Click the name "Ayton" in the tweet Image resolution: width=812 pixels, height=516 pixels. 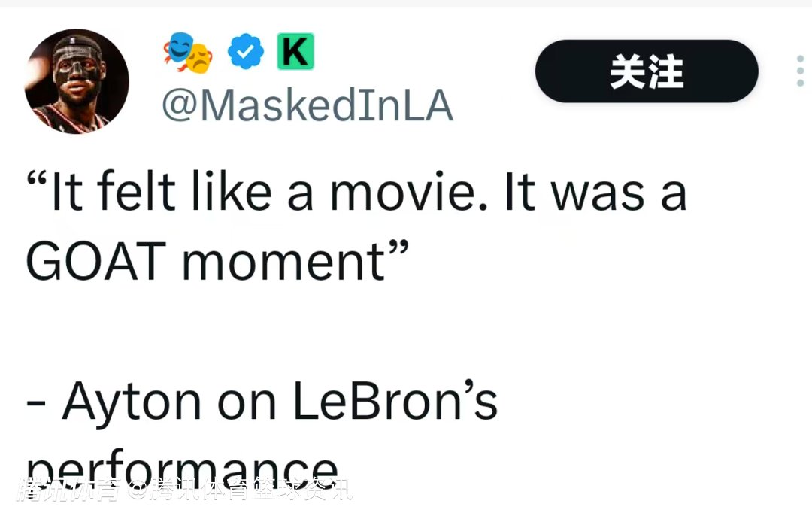pos(132,402)
